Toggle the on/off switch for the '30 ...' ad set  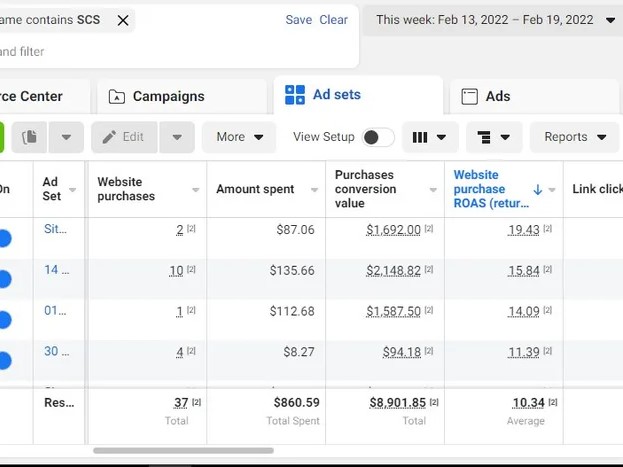[x=5, y=360]
